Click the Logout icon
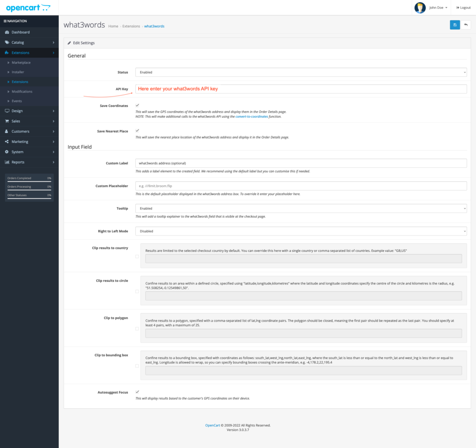This screenshot has width=476, height=448. click(457, 8)
